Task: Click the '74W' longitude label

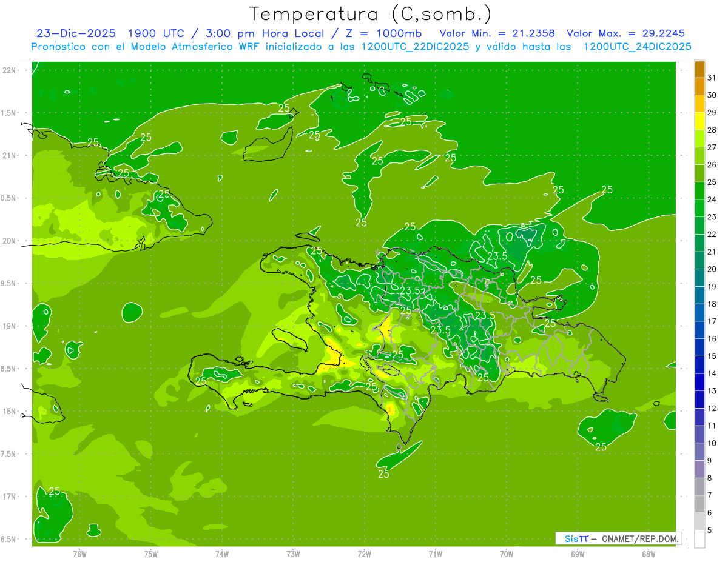Action: point(222,554)
